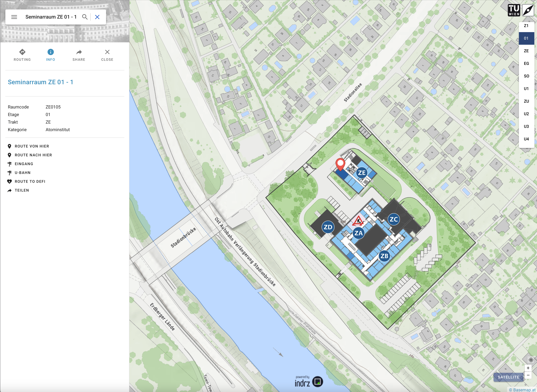537x392 pixels.
Task: Open the hamburger menu
Action: pyautogui.click(x=14, y=17)
